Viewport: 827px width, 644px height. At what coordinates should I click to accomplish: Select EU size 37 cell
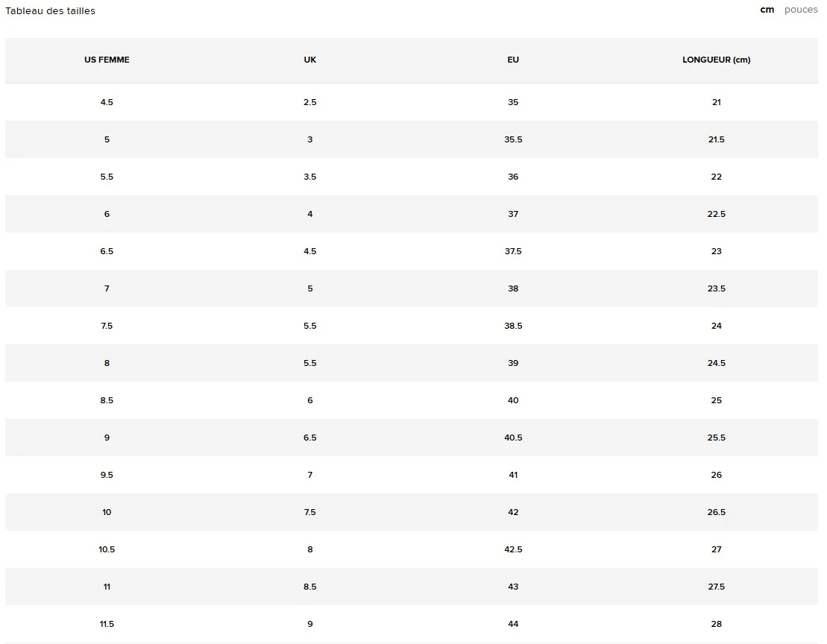coord(513,214)
